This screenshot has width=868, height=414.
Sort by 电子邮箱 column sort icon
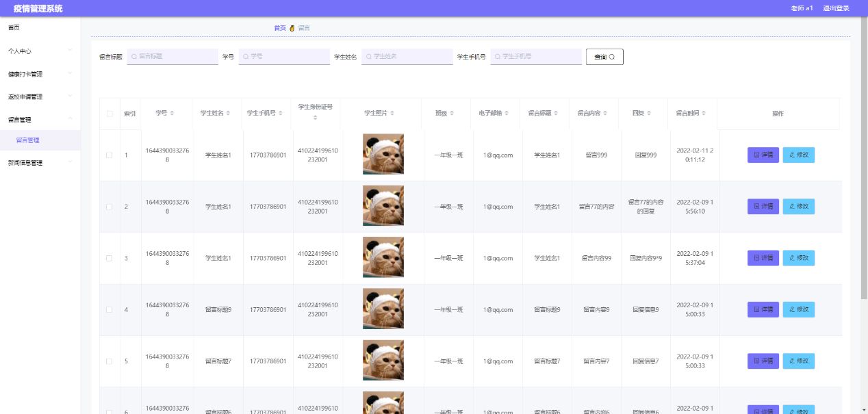(x=507, y=113)
